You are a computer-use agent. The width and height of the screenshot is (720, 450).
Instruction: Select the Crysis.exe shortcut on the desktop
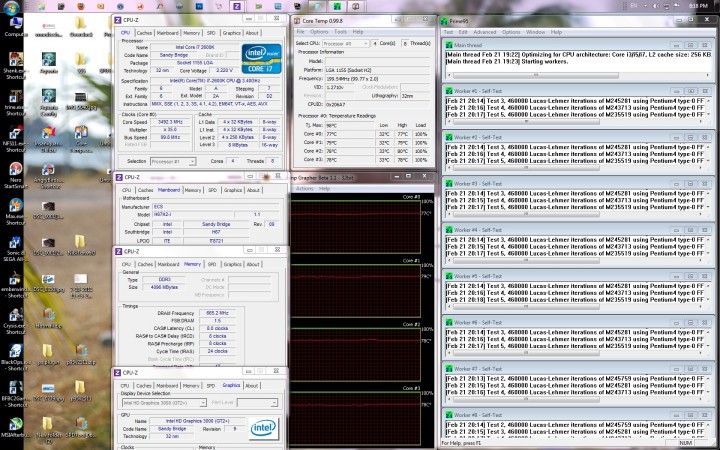pos(15,315)
